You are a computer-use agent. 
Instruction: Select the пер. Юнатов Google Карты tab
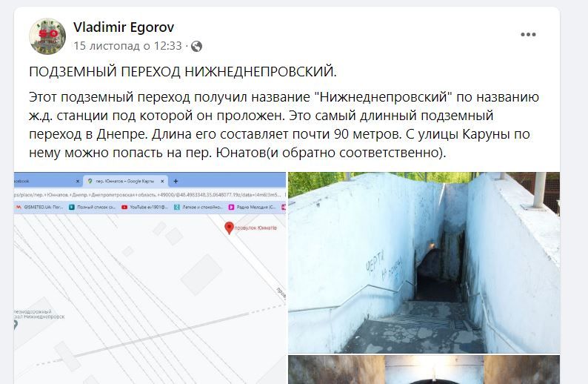(126, 182)
